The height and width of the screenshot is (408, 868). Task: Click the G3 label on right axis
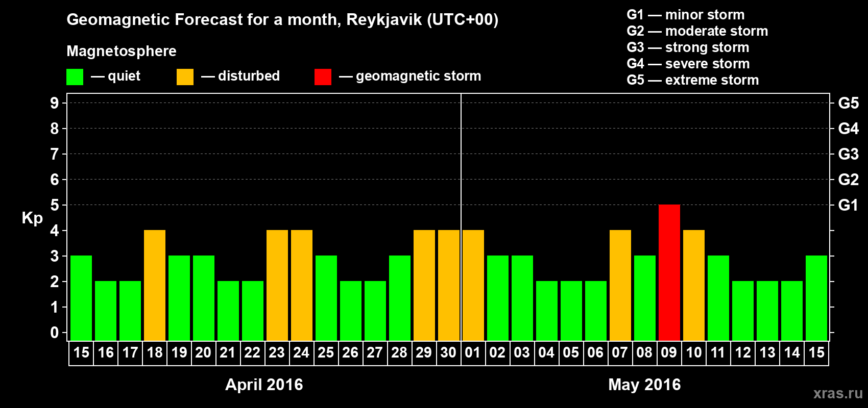(849, 154)
